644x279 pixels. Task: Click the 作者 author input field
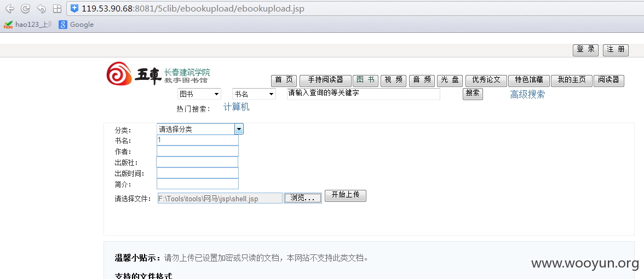coord(198,151)
